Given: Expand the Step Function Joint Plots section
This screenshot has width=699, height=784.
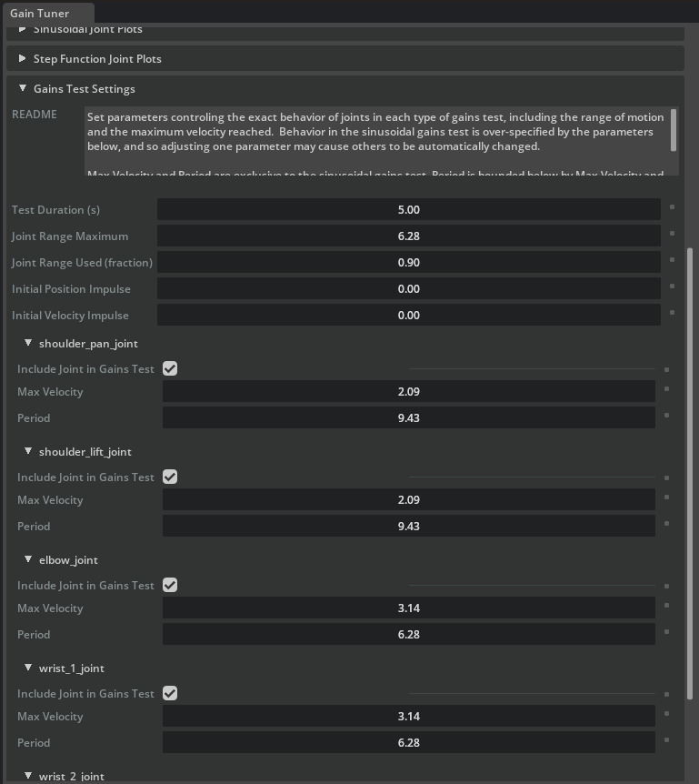Looking at the screenshot, I should (22, 58).
